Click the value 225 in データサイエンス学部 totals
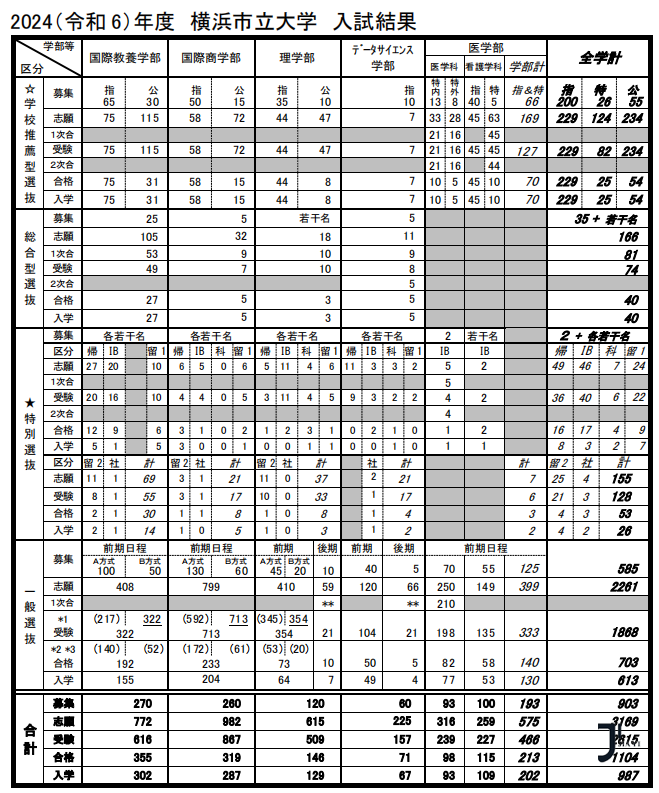 (402, 721)
